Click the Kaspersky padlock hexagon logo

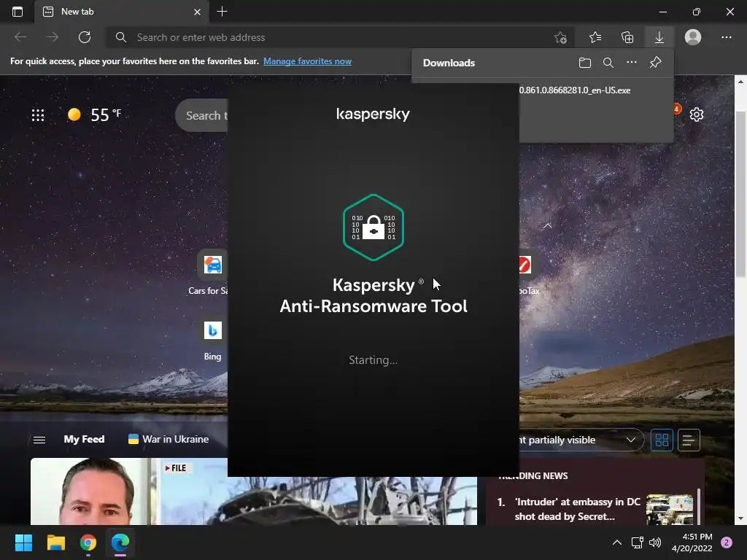(x=373, y=227)
